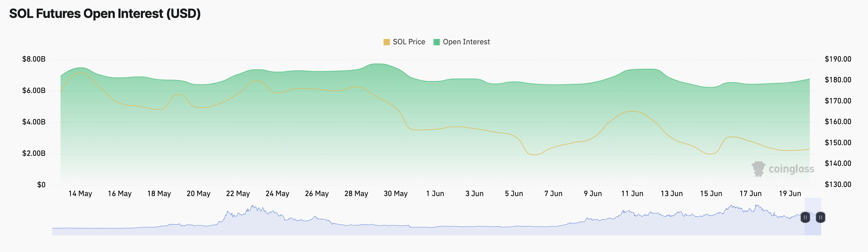Click the coinglass watermark logo icon
868x252 pixels.
(x=758, y=168)
